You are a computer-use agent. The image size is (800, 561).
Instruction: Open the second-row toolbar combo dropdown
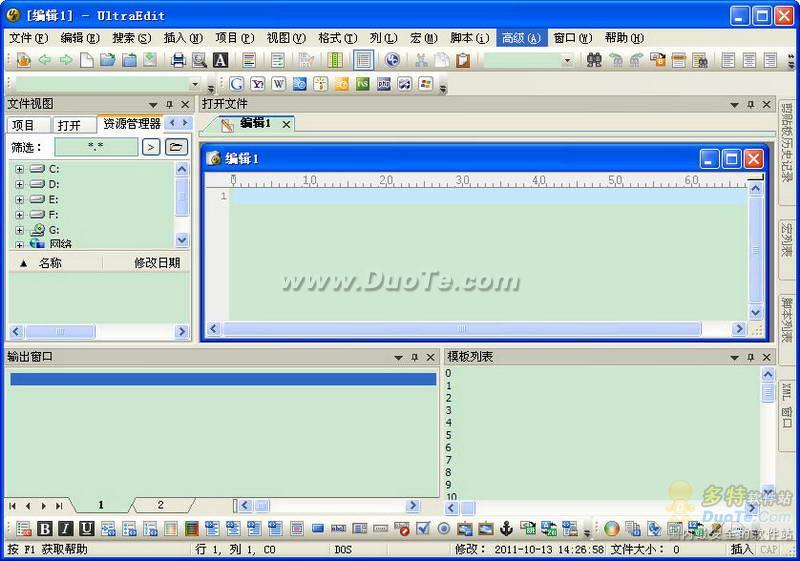195,84
